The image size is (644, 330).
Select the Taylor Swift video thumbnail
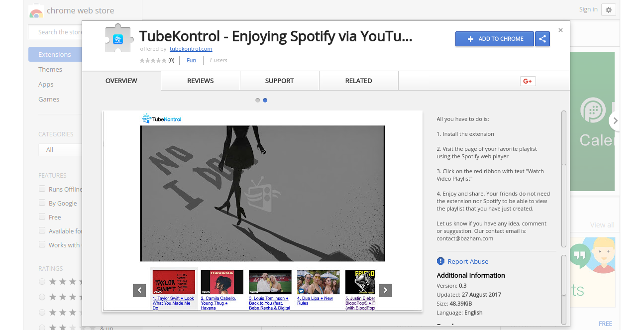click(174, 282)
